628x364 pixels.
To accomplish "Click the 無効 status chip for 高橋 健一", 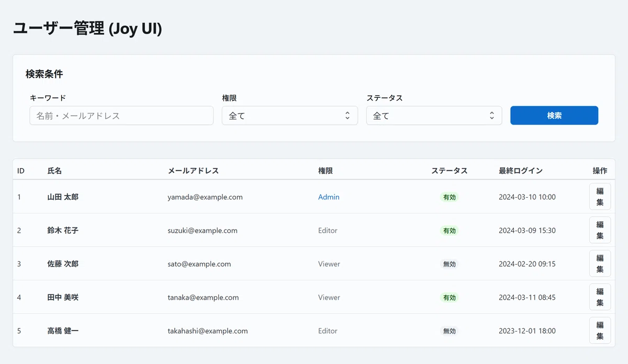I will coord(450,331).
